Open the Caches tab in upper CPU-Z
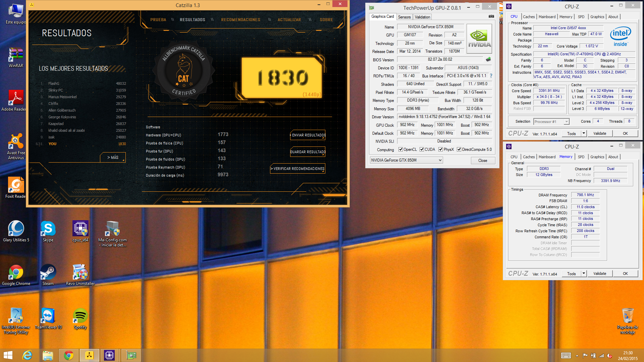 529,17
